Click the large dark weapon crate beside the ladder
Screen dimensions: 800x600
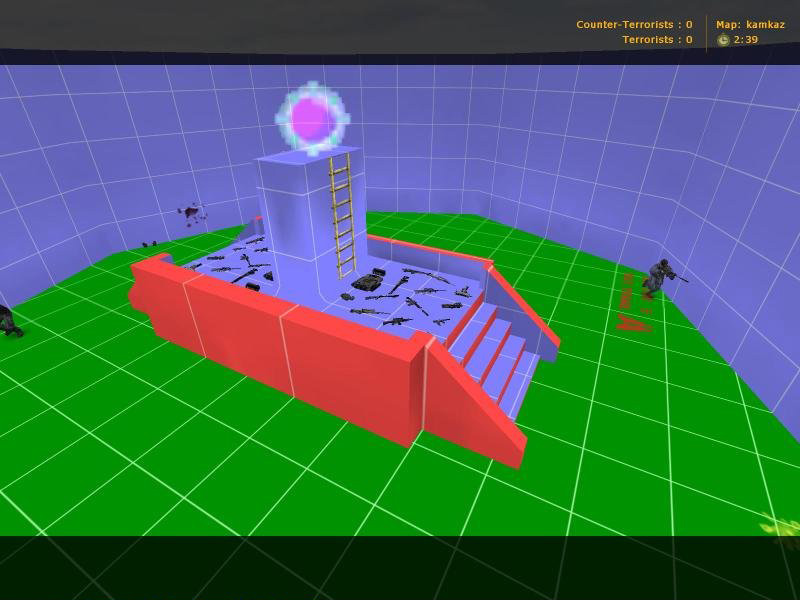(368, 279)
